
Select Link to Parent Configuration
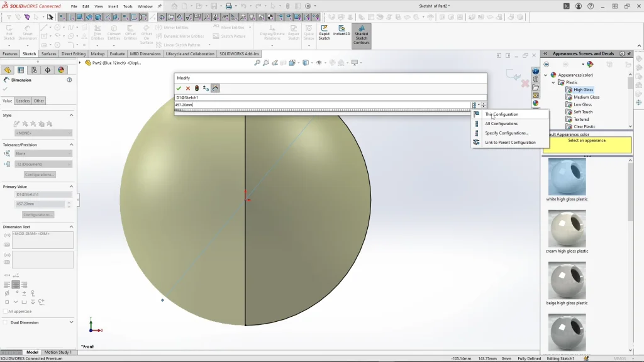coord(510,143)
